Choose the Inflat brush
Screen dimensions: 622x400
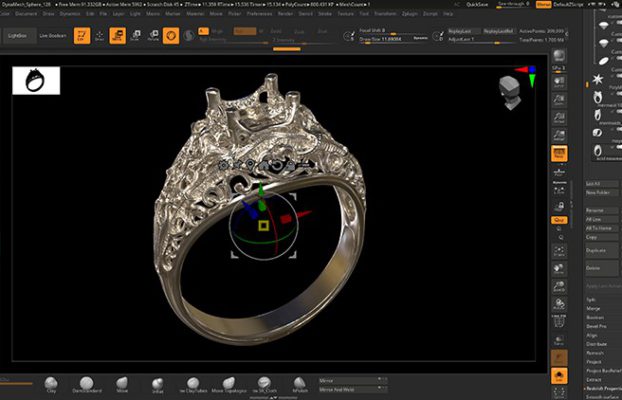pyautogui.click(x=156, y=384)
